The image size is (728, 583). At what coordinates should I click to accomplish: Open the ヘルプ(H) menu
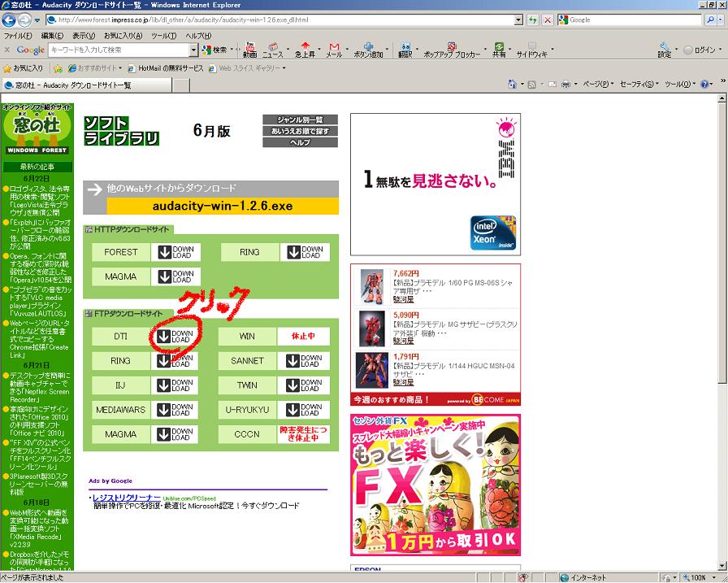click(198, 36)
